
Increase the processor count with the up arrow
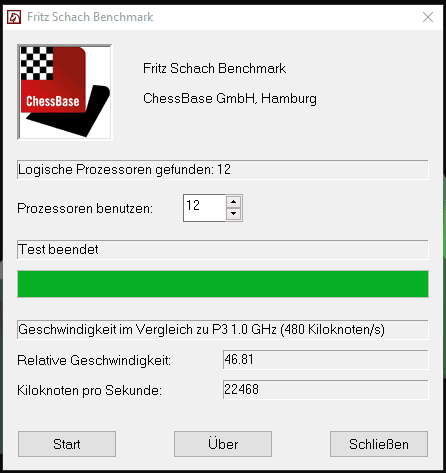click(x=233, y=202)
